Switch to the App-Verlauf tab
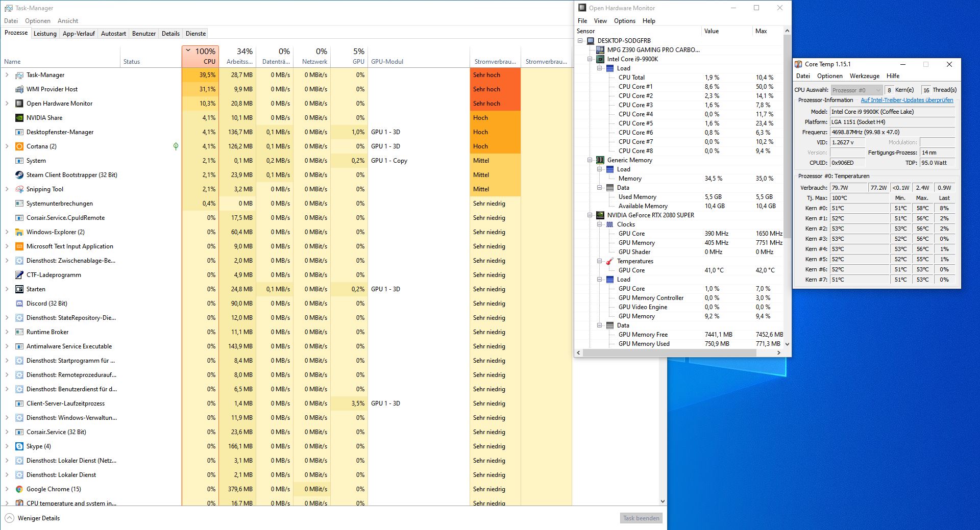The width and height of the screenshot is (980, 530). [x=79, y=34]
